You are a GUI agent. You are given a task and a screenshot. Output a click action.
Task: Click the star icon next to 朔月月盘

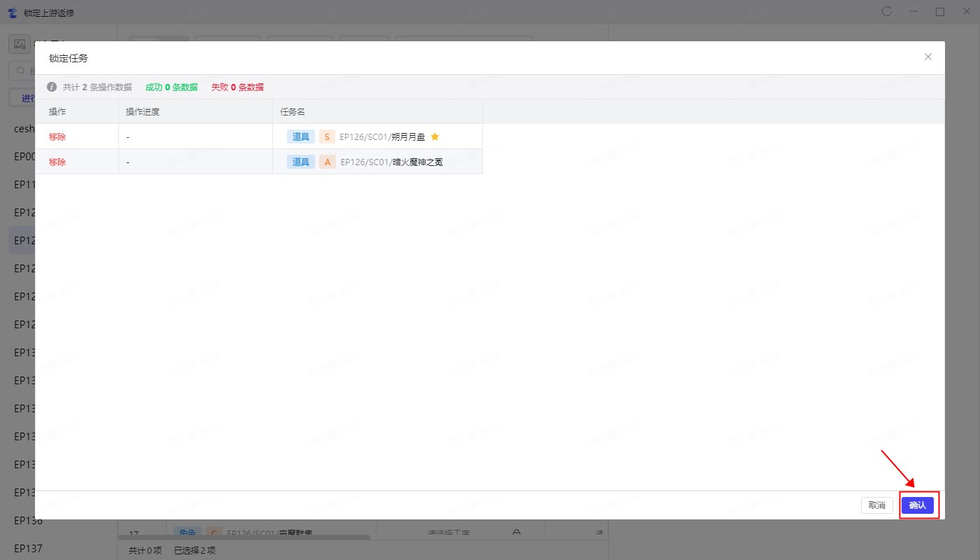(435, 136)
